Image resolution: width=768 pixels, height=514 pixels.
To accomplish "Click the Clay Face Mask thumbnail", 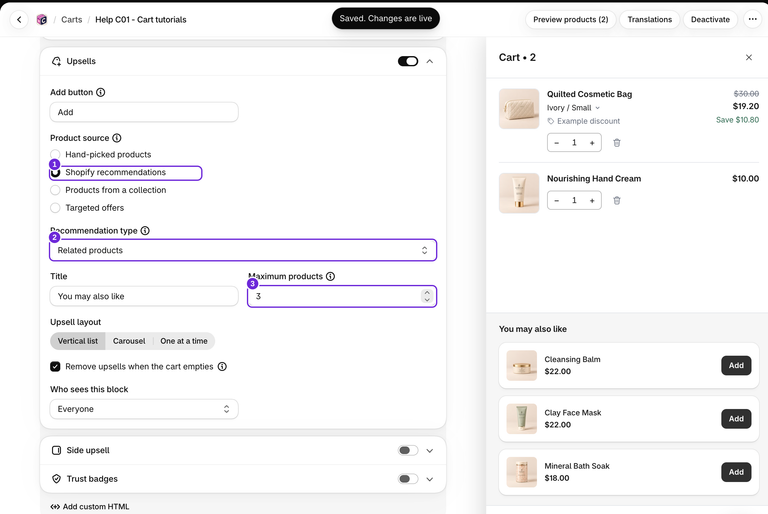I will [521, 419].
